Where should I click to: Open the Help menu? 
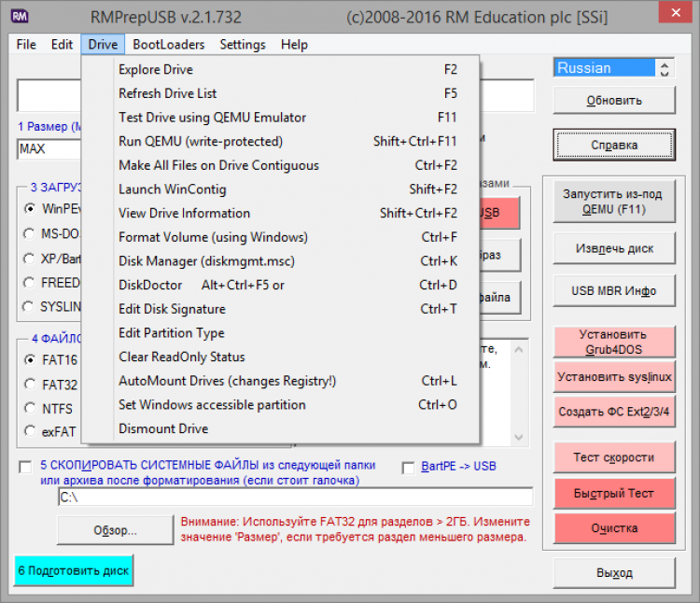[294, 45]
